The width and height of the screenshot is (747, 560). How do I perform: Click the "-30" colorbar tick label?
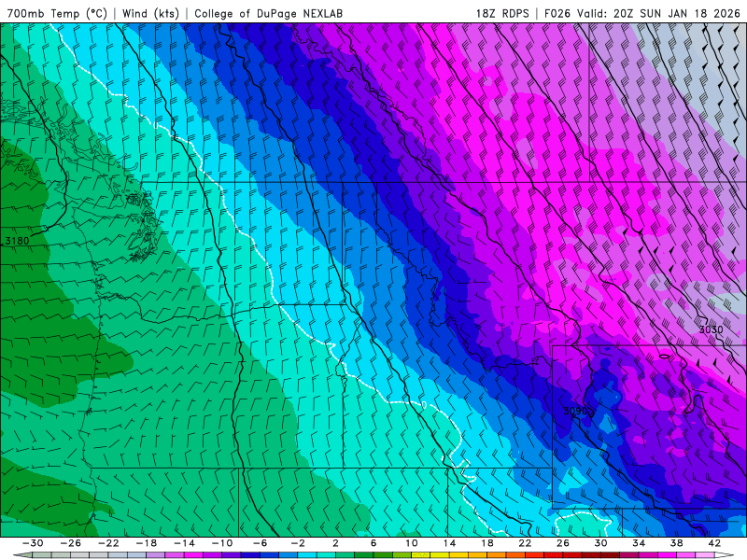tap(33, 543)
